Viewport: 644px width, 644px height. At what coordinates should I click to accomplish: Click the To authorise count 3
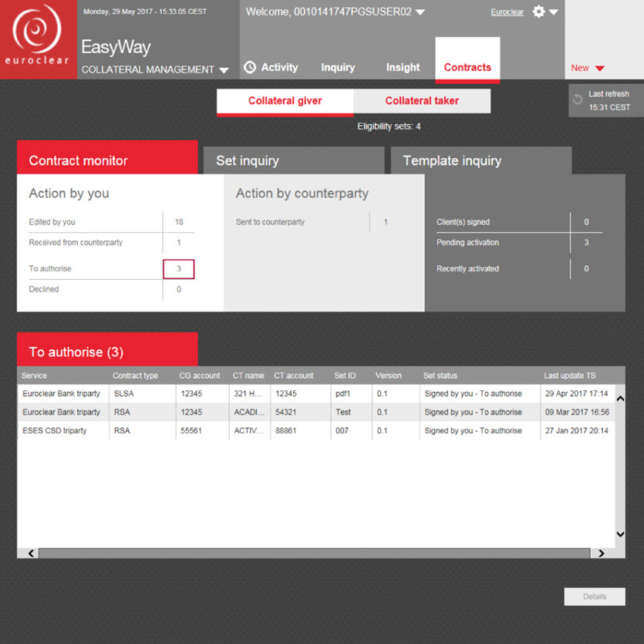click(x=179, y=269)
